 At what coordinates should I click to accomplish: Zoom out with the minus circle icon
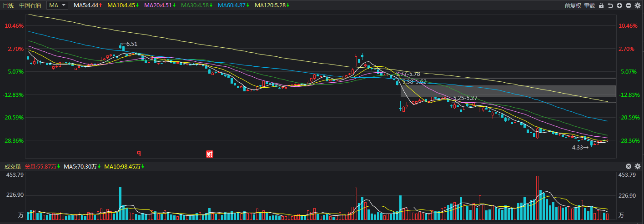tap(629, 5)
